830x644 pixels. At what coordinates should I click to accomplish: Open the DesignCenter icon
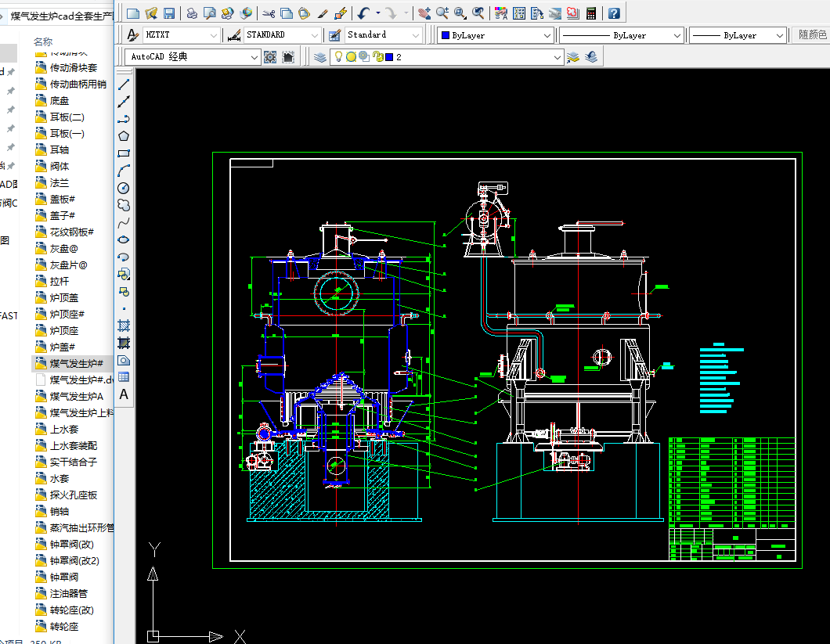pyautogui.click(x=519, y=13)
